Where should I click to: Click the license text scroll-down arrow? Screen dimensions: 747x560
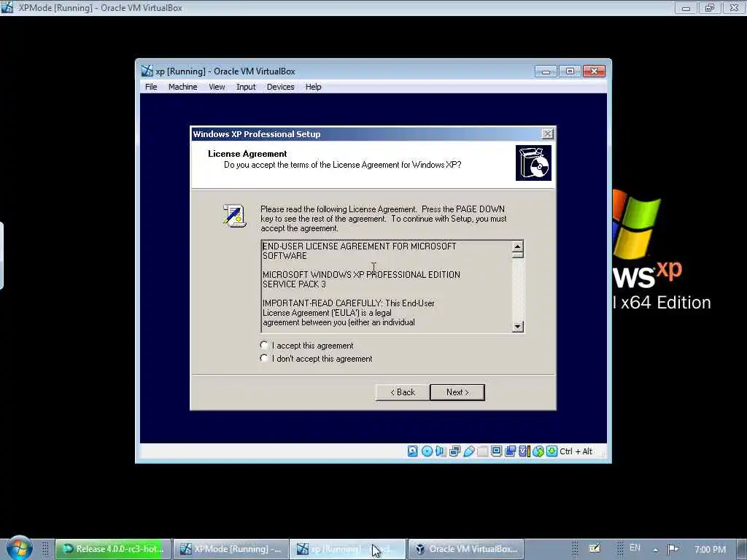(518, 326)
